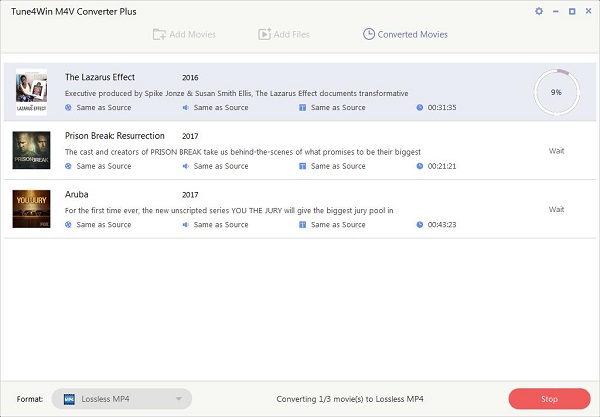
Task: Click Aruba audio Same as Source
Action: click(x=221, y=225)
